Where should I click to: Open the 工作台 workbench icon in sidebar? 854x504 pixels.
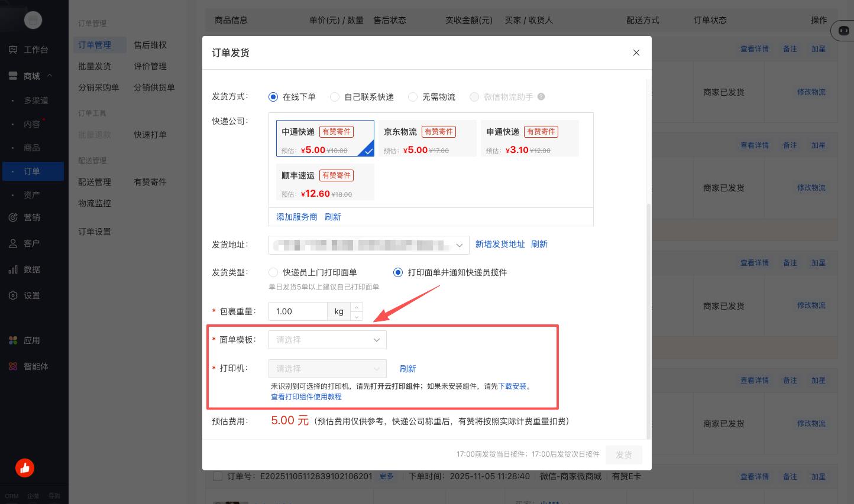[13, 50]
